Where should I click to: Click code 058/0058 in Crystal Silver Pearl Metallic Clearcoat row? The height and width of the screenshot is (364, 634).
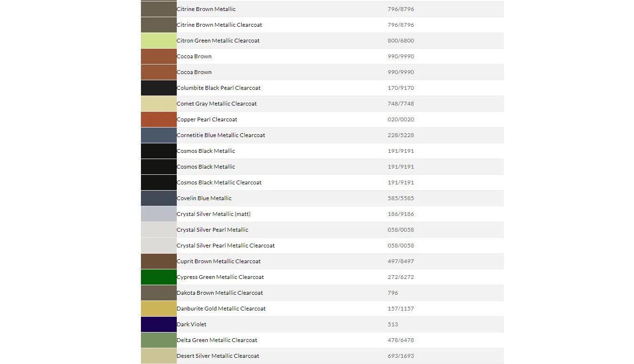coord(401,246)
